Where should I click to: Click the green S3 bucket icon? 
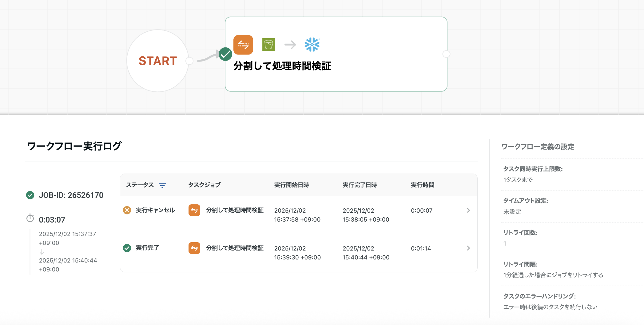coord(268,45)
